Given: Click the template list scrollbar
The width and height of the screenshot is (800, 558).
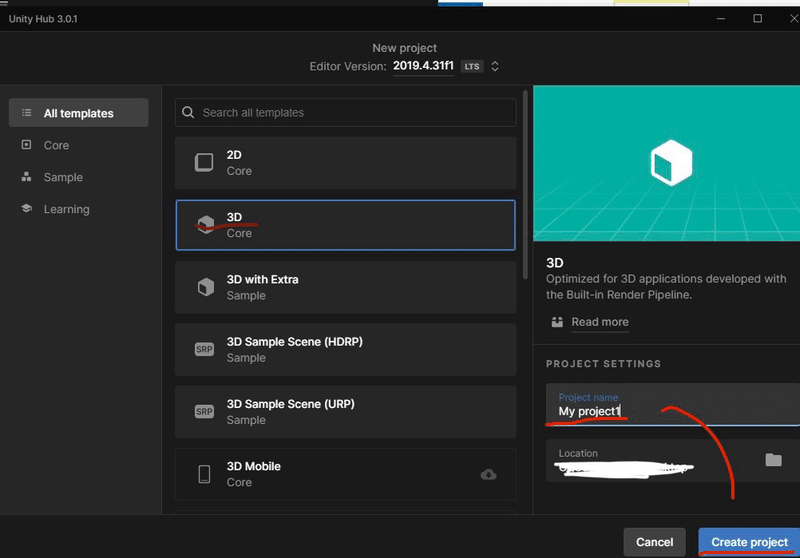Looking at the screenshot, I should point(525,185).
